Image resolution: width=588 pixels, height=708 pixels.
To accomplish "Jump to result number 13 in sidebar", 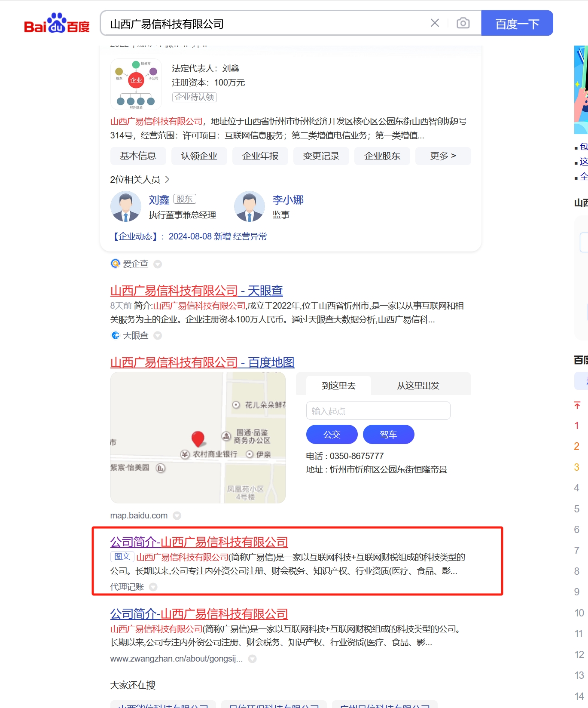I will click(x=579, y=675).
